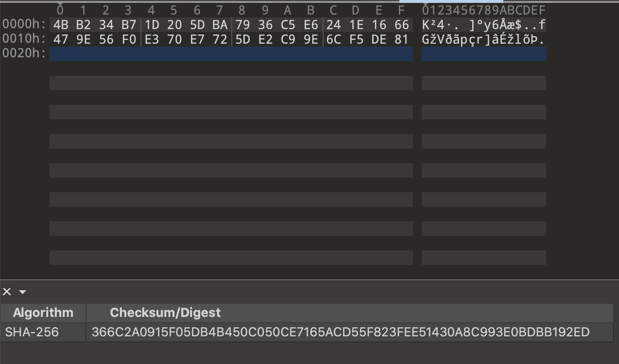Image resolution: width=619 pixels, height=364 pixels.
Task: Select the first-row ASCII text starting with K
Action: coord(483,25)
